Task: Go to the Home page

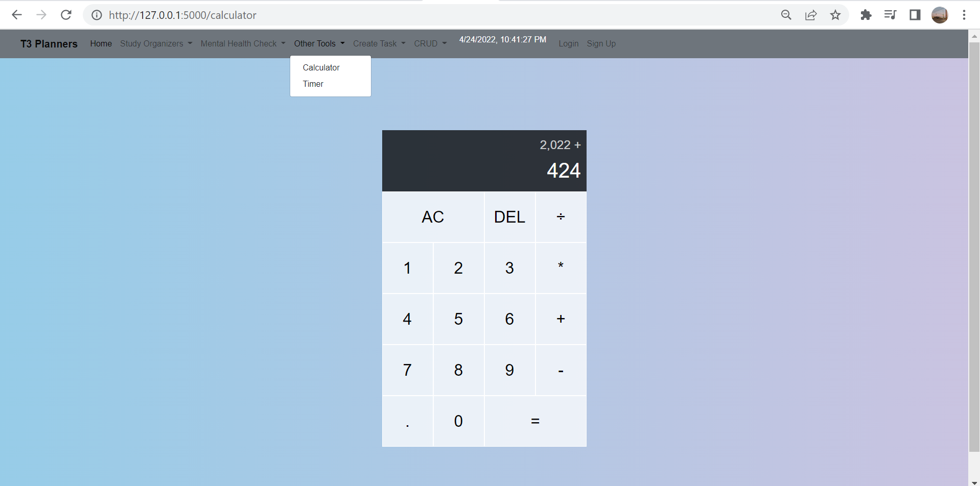Action: 101,44
